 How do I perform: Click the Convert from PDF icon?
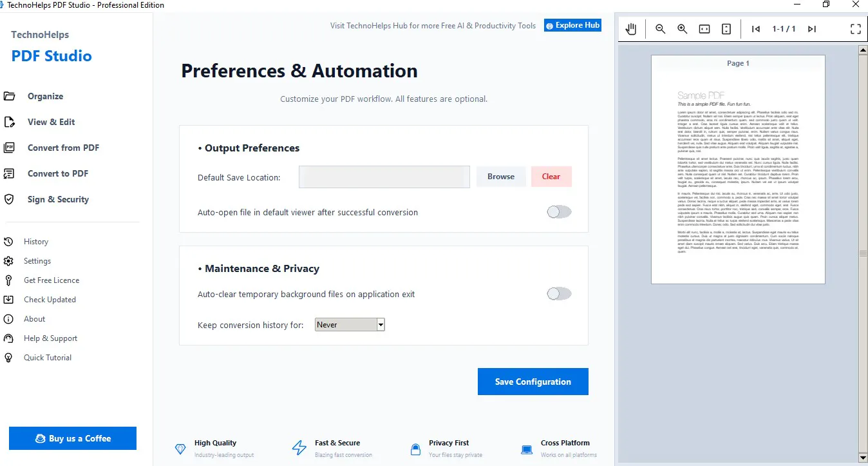point(9,148)
